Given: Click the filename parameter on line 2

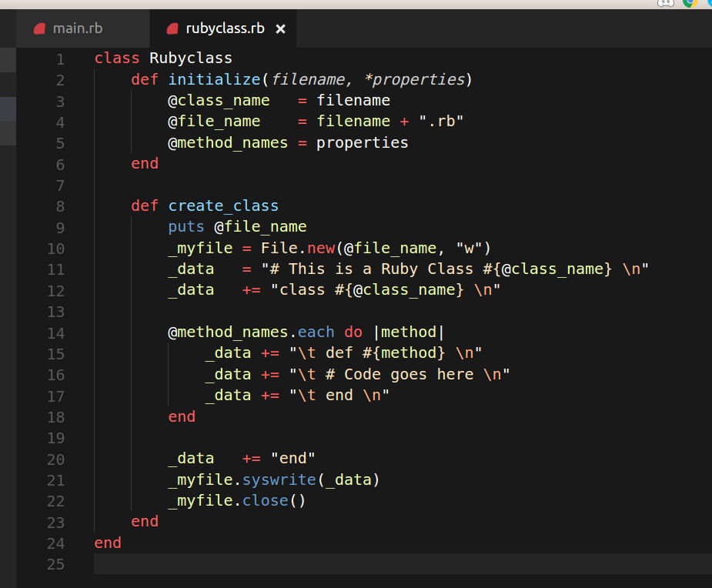Looking at the screenshot, I should click(x=309, y=79).
